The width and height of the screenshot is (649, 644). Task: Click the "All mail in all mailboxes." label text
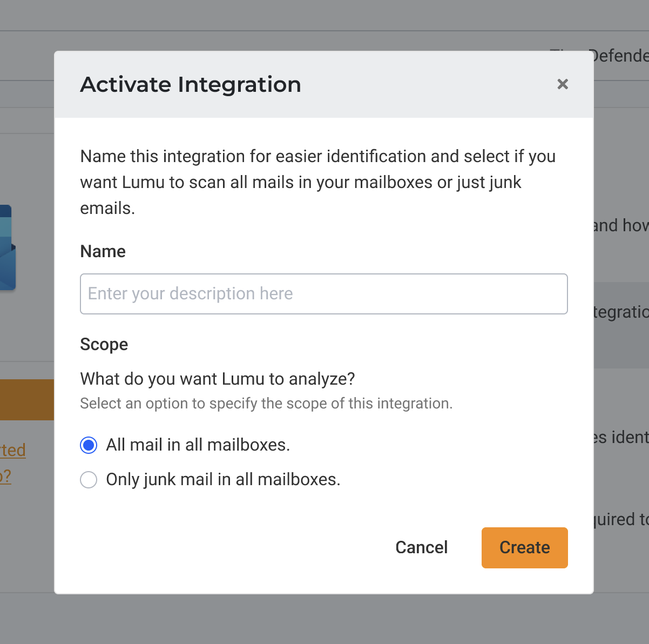pos(198,445)
